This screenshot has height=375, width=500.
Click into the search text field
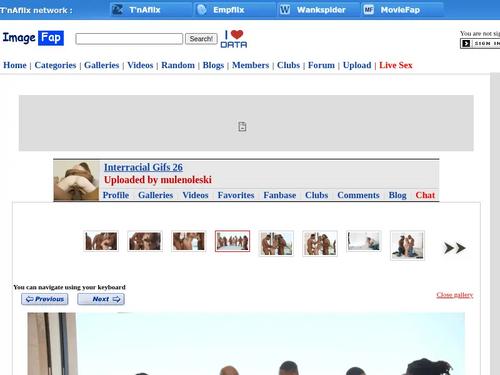click(129, 39)
